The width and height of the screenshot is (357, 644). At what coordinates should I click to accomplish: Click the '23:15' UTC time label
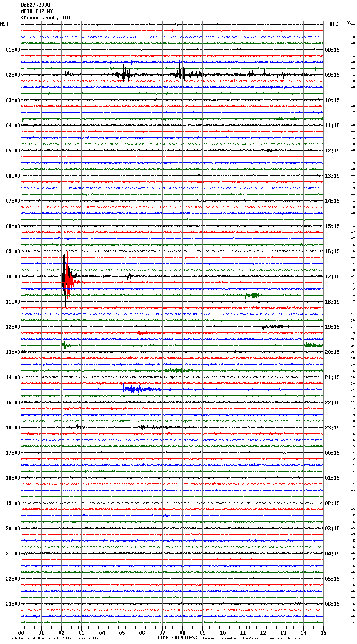coord(332,428)
